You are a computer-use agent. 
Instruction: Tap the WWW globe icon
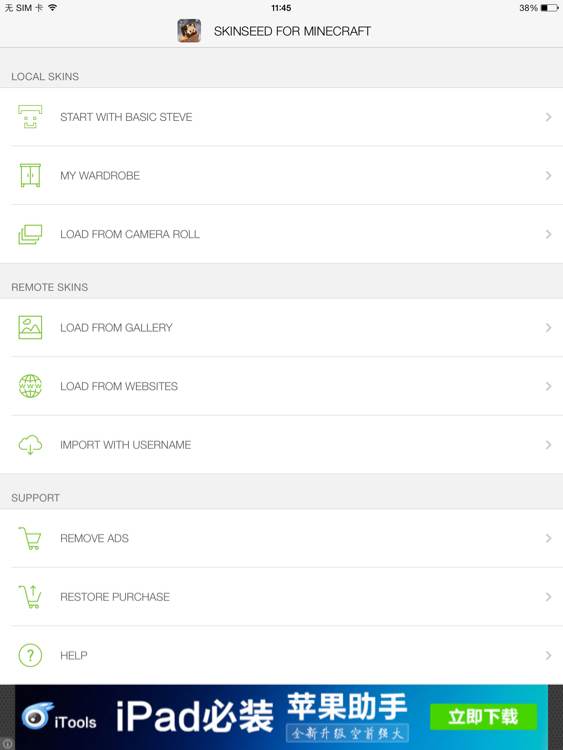[30, 386]
